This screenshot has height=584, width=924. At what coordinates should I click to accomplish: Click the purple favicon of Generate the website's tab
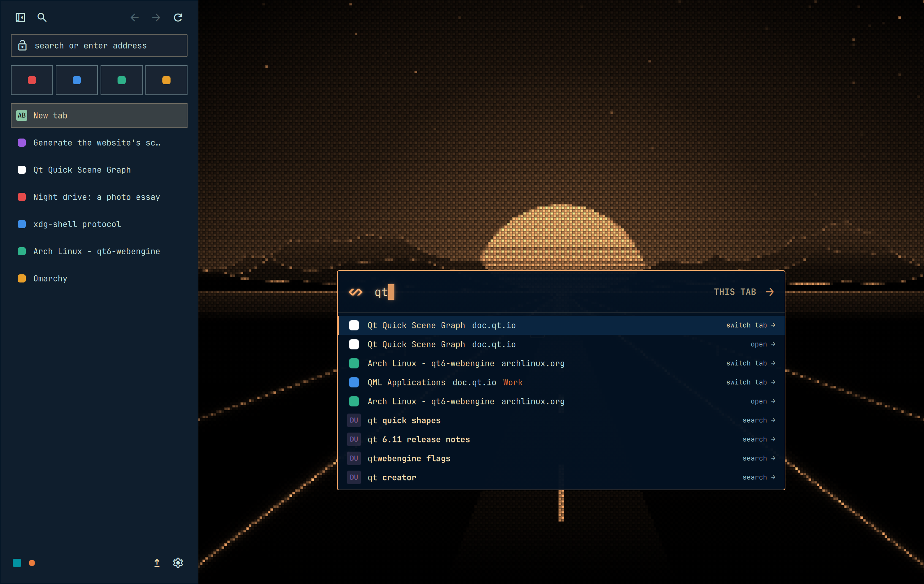coord(22,143)
